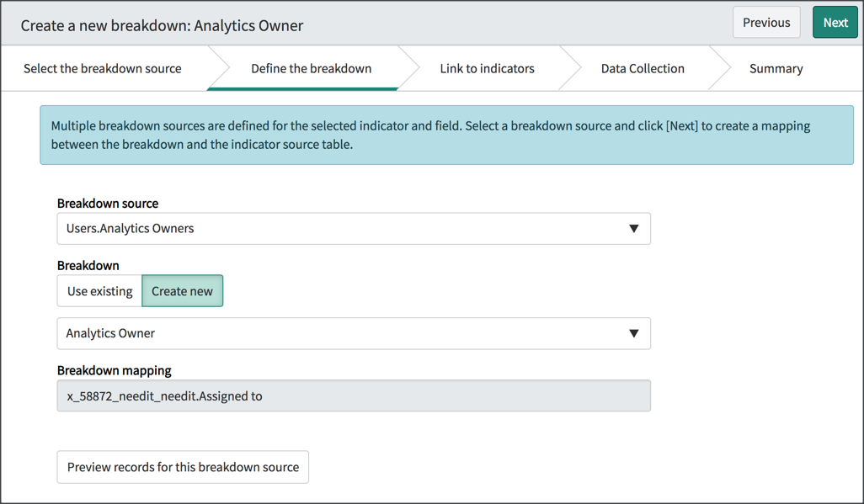Open the Breakdown source dropdown arrow
864x504 pixels.
click(634, 228)
